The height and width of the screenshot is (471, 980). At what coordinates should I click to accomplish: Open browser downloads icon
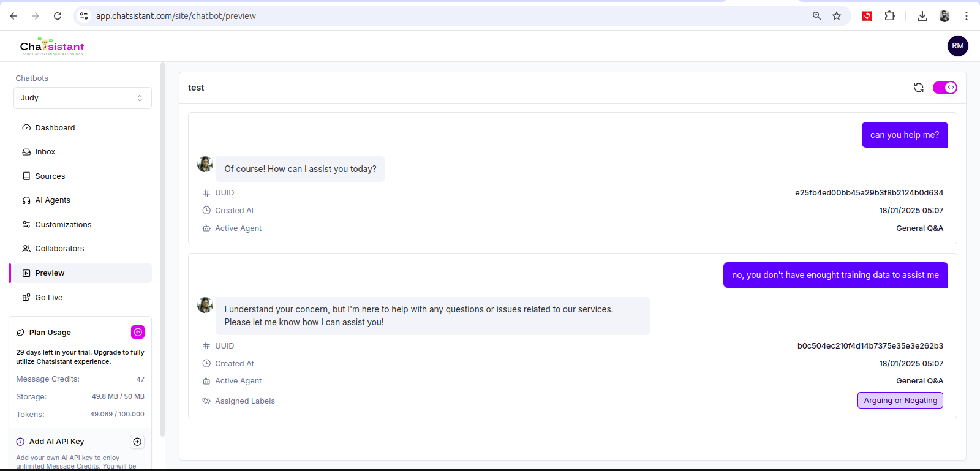pyautogui.click(x=922, y=16)
